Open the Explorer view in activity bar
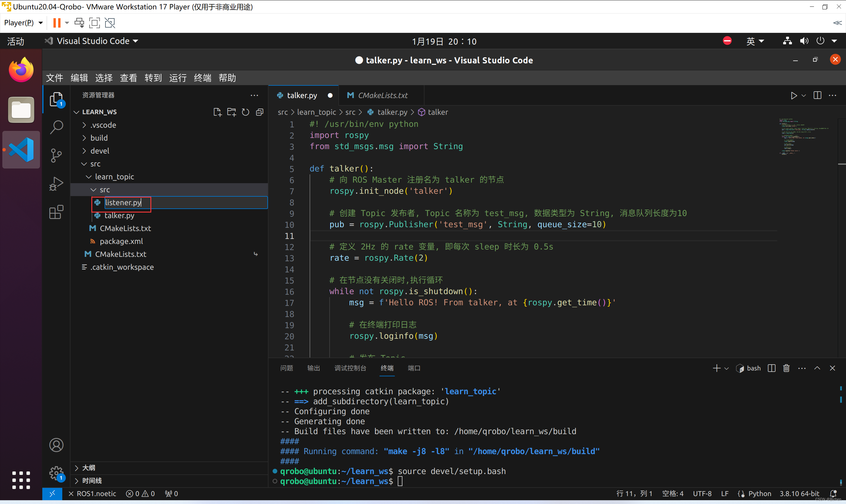This screenshot has height=504, width=846. [x=56, y=100]
